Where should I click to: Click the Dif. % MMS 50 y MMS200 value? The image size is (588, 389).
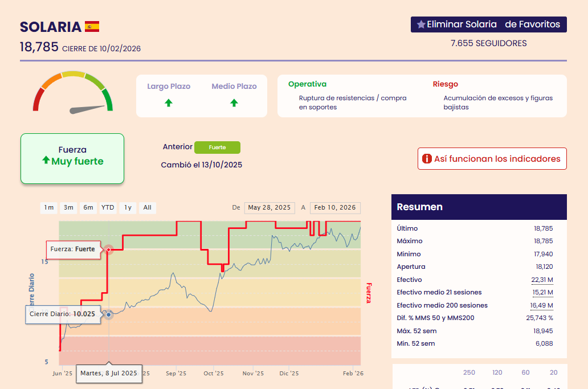pos(539,318)
